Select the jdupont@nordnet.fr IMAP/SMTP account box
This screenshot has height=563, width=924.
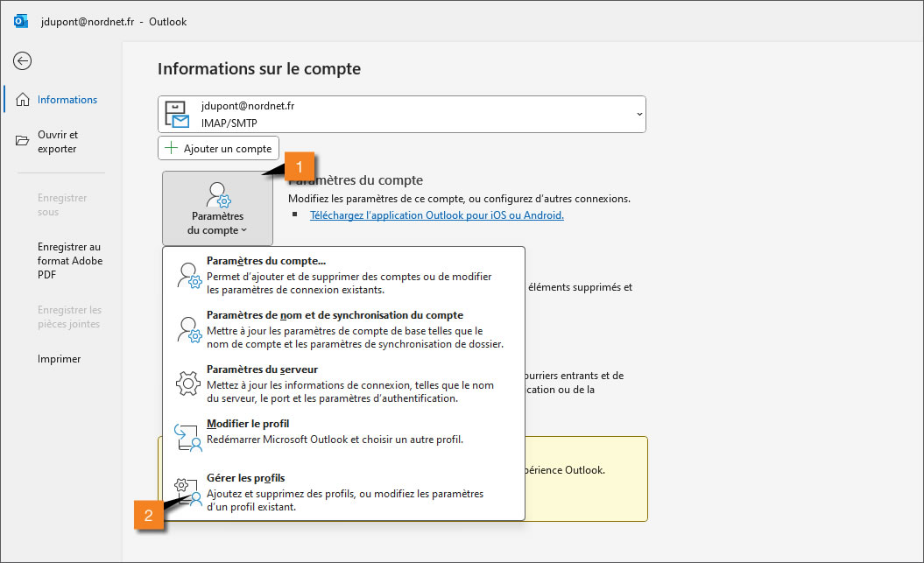402,114
